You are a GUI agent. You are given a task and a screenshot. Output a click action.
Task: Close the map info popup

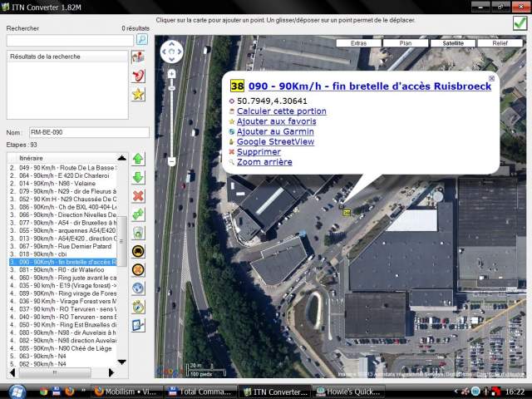[491, 79]
